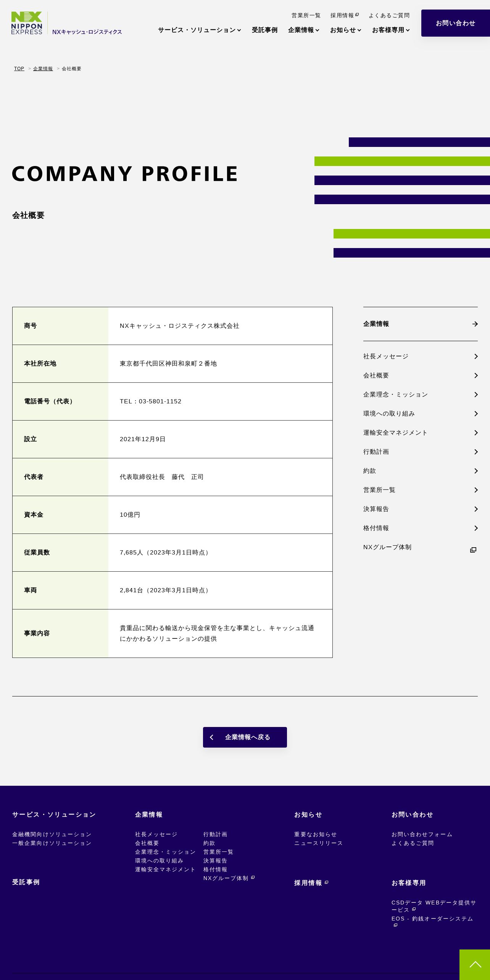
Task: Click chevron arrow beside 約款 in sidebar
Action: [476, 471]
